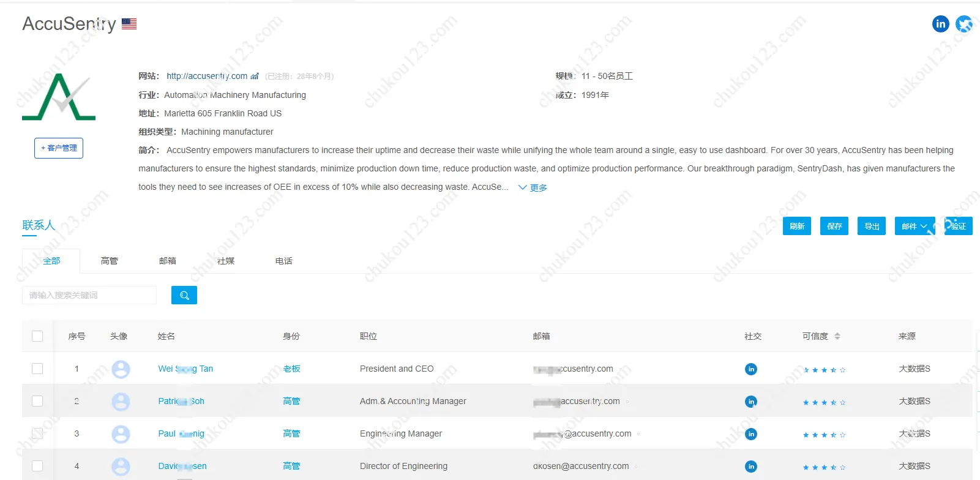Check the box for contact row 1
980x480 pixels.
point(37,369)
